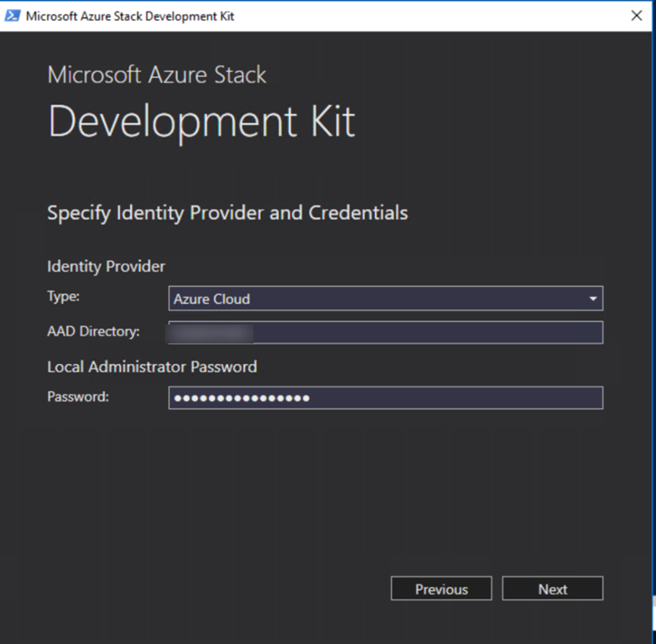Select the Azure Cloud value in Type box
This screenshot has height=644, width=656.
[211, 299]
